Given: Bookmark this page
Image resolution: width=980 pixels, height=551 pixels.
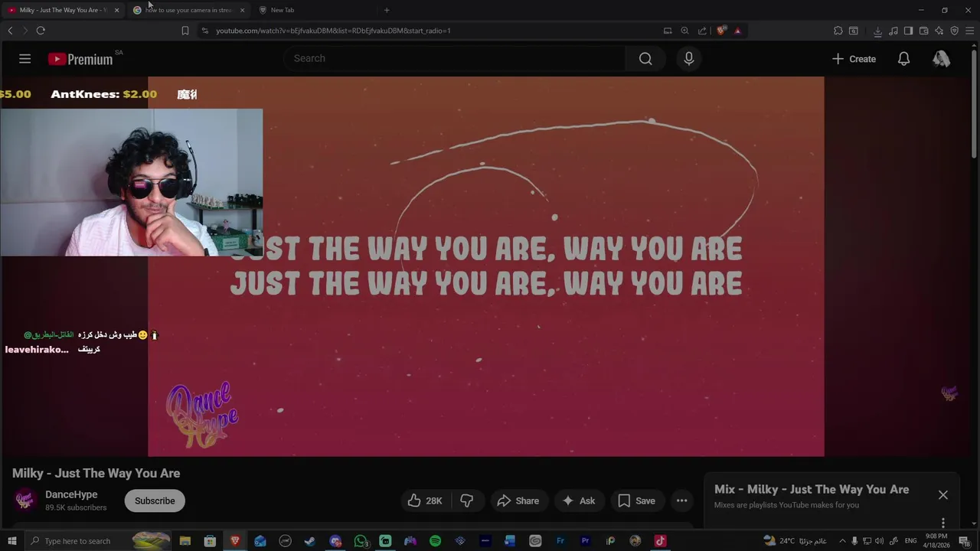Looking at the screenshot, I should [185, 31].
